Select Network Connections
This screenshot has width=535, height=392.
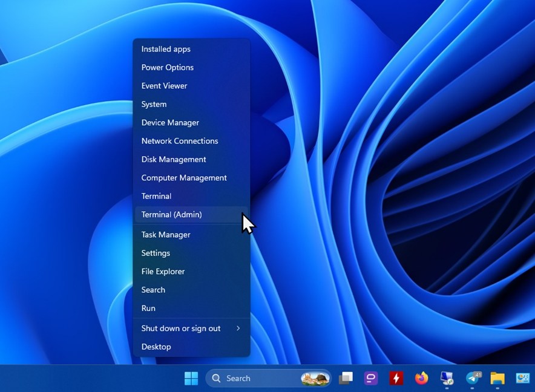click(191, 141)
